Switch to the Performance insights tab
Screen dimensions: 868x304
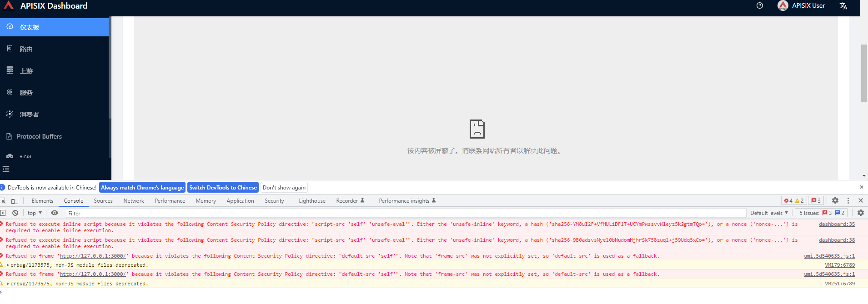(407, 201)
